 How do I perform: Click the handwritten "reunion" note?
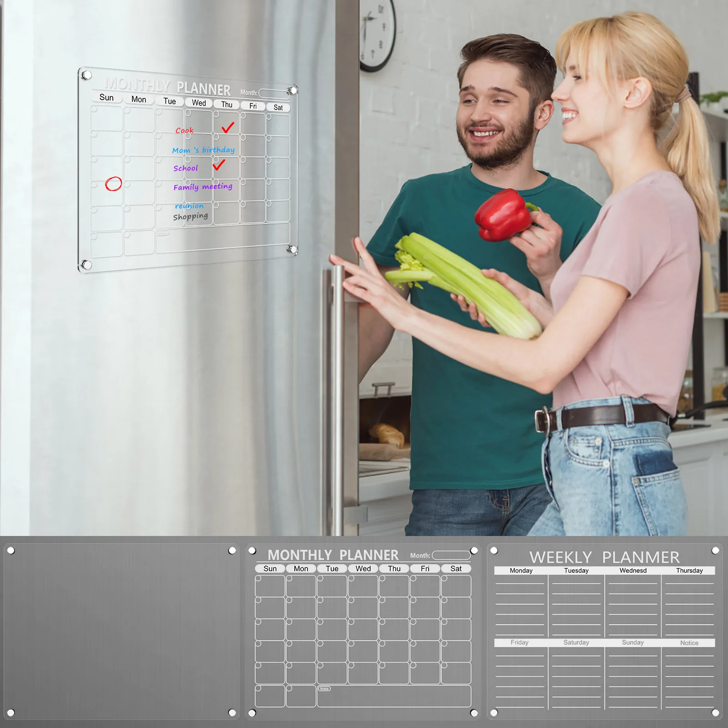pyautogui.click(x=189, y=206)
